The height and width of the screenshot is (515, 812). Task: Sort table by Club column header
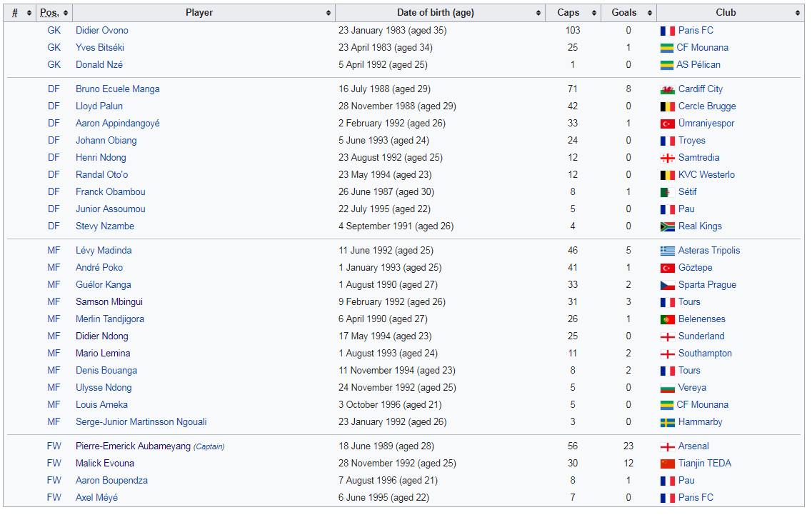(x=731, y=13)
